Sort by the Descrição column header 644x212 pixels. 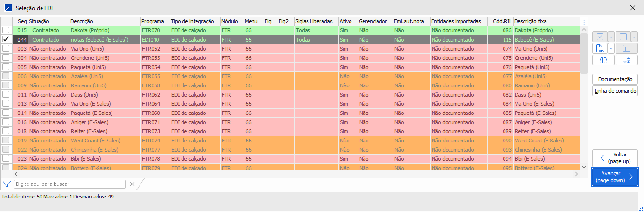105,22
